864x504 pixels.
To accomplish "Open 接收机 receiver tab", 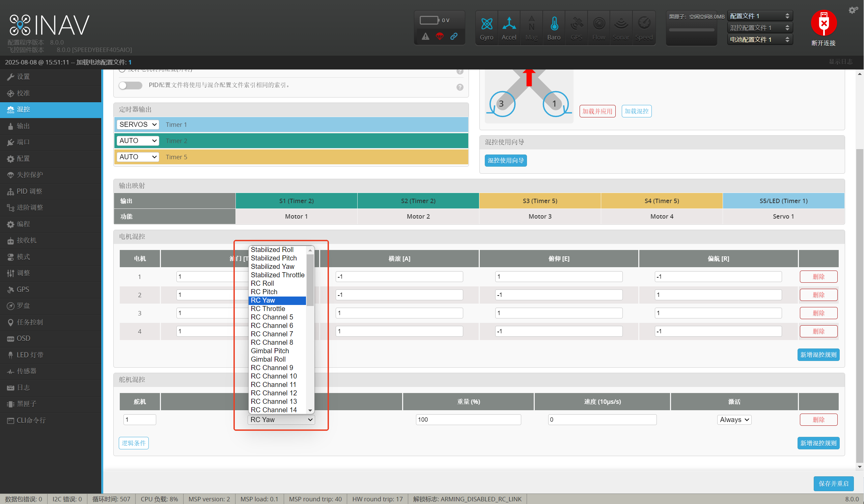I will pyautogui.click(x=51, y=240).
